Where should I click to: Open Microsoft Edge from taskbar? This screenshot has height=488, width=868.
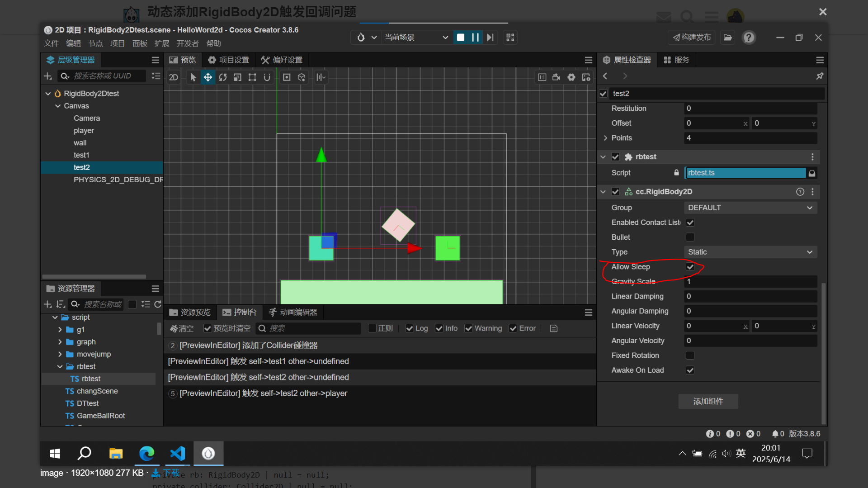tap(146, 453)
